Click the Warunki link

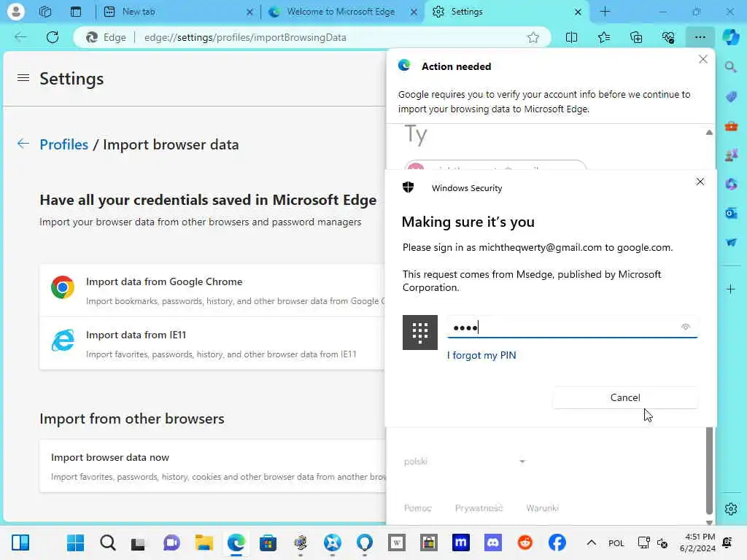click(x=542, y=508)
